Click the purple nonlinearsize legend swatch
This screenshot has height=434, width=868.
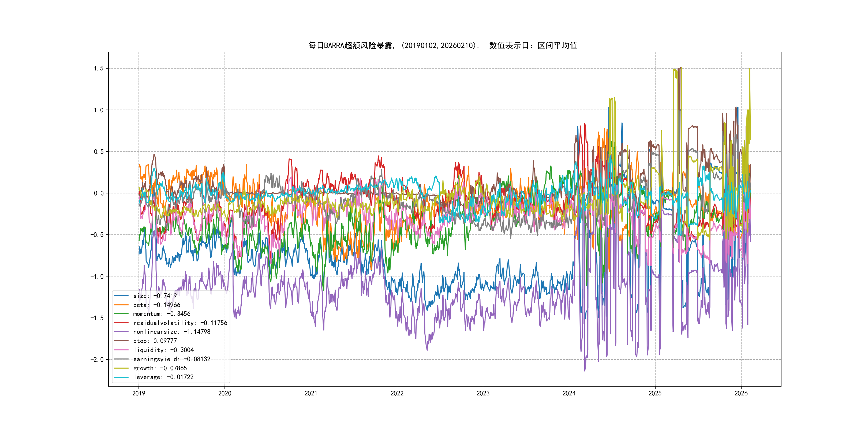point(121,332)
